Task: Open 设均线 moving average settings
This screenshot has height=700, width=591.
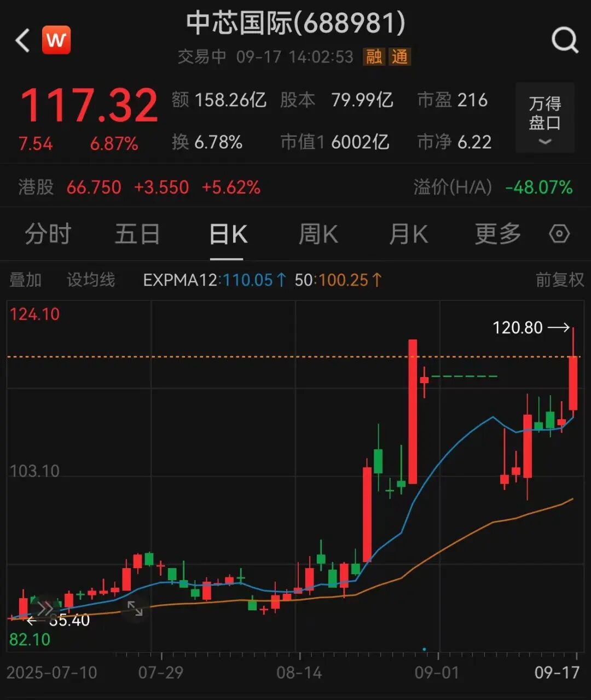Action: point(91,280)
